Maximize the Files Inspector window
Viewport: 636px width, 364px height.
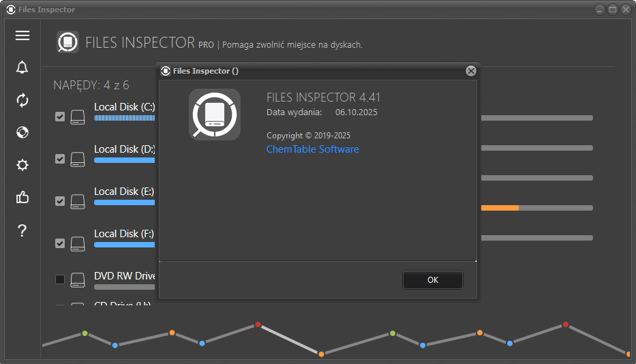[613, 10]
